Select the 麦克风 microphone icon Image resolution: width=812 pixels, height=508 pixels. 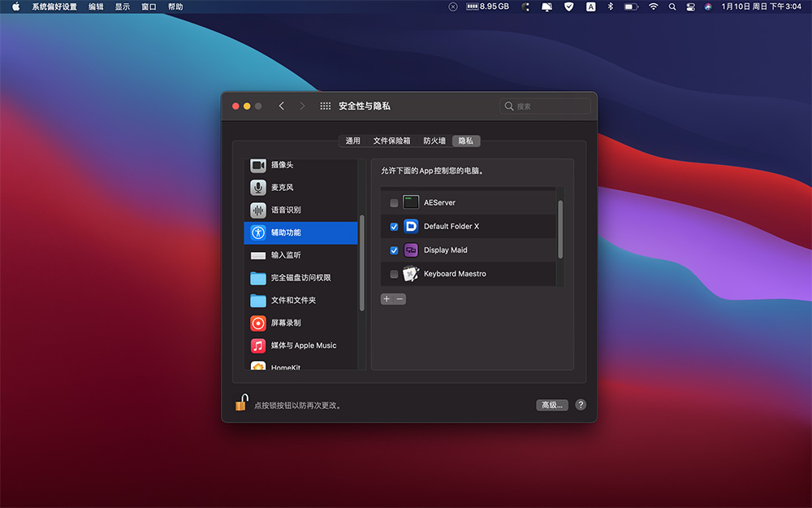[258, 188]
